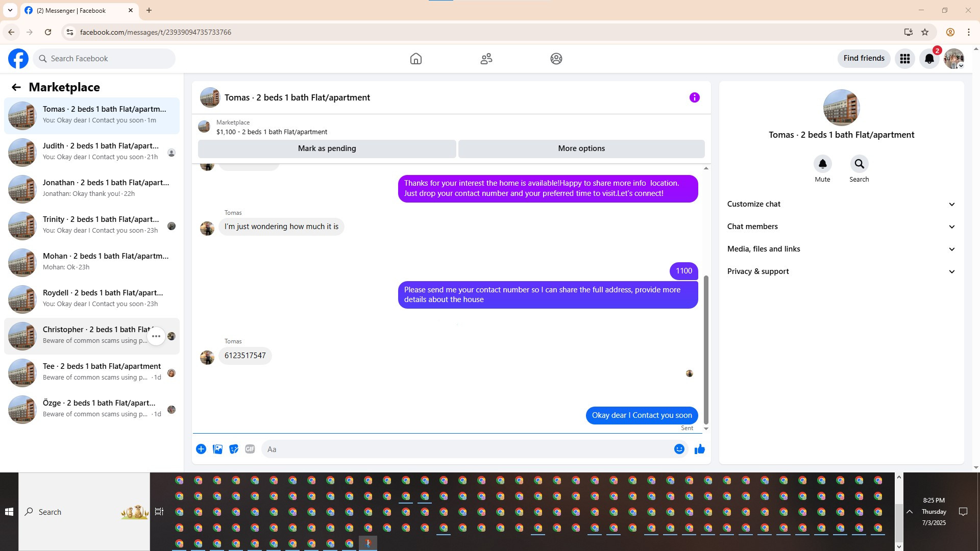Click the conversation information icon
980x551 pixels.
(694, 97)
